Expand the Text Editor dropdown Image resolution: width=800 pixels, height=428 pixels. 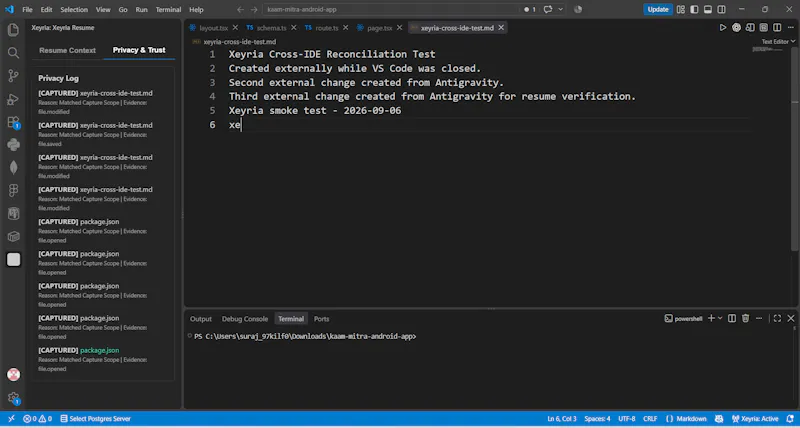778,41
